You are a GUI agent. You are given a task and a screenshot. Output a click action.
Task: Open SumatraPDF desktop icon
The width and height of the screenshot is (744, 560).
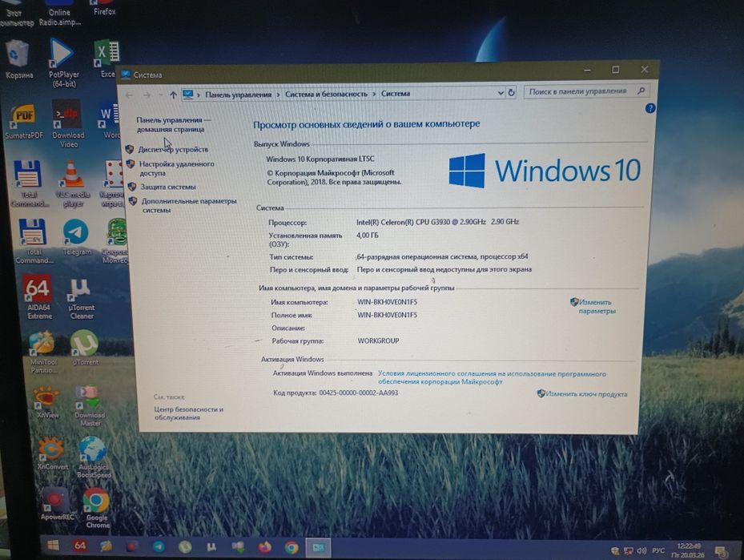point(23,122)
